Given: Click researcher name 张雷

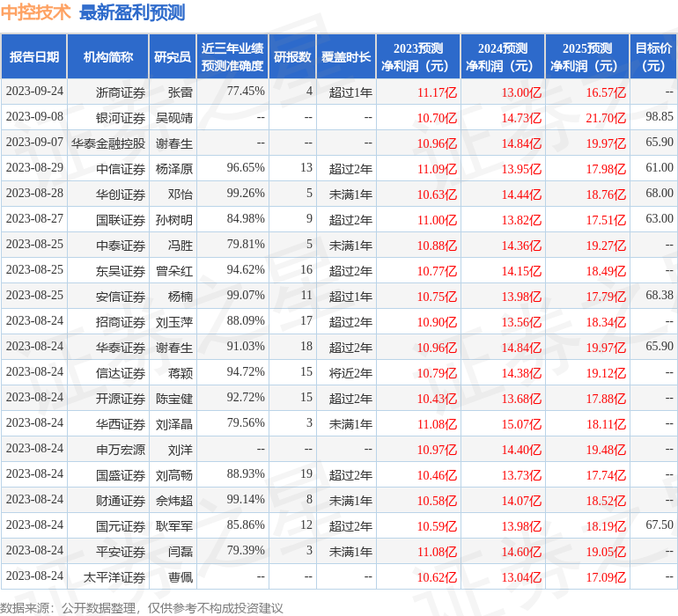Looking at the screenshot, I should coord(180,92).
